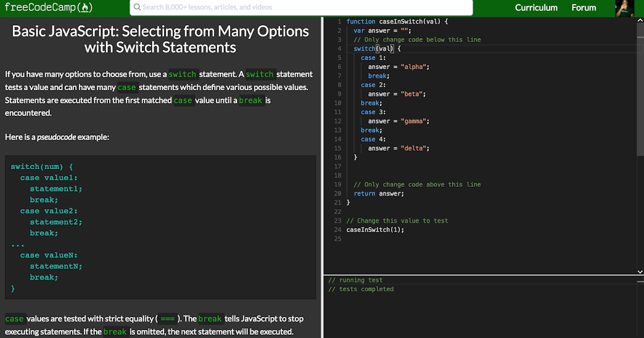The image size is (644, 338).
Task: Click the 'caseInSwitch(1);' call line
Action: point(375,230)
